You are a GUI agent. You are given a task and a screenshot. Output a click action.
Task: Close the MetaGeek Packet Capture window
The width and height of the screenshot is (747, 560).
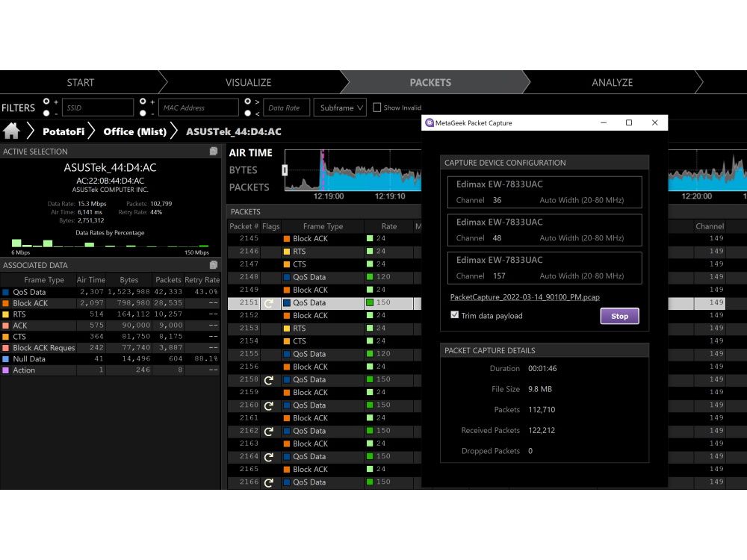(x=654, y=122)
